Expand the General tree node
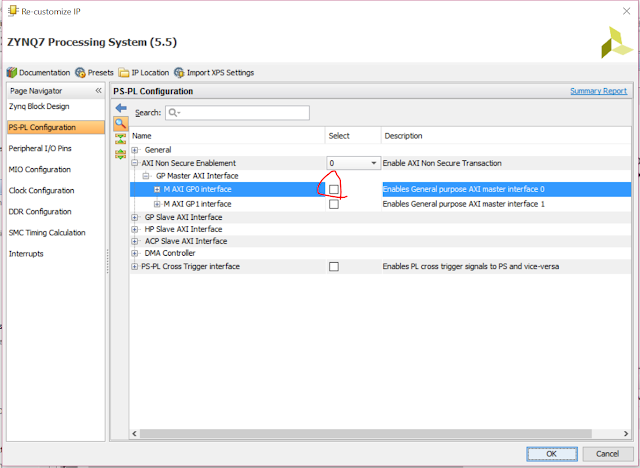 pyautogui.click(x=135, y=150)
